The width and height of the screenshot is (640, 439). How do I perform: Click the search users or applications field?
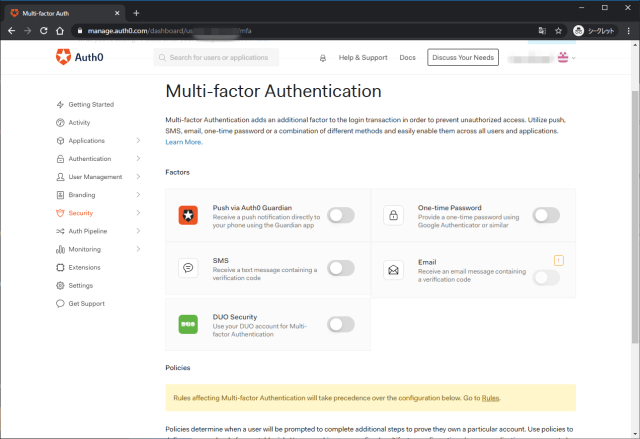pyautogui.click(x=216, y=58)
